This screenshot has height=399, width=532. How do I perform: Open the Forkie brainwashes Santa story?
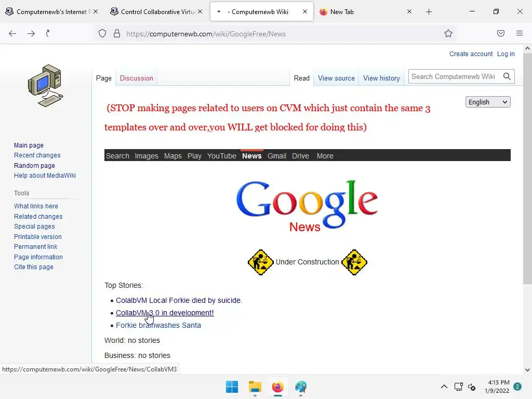point(158,325)
